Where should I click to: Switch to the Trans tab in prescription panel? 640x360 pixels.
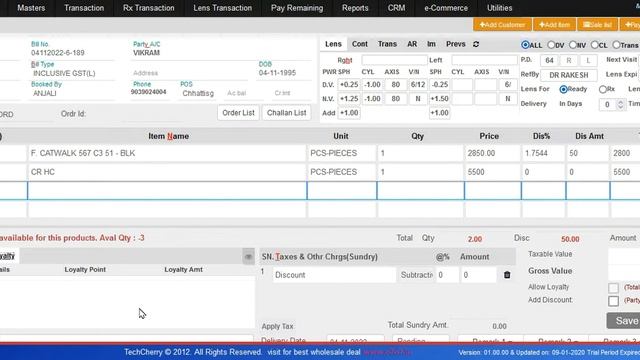tap(387, 44)
